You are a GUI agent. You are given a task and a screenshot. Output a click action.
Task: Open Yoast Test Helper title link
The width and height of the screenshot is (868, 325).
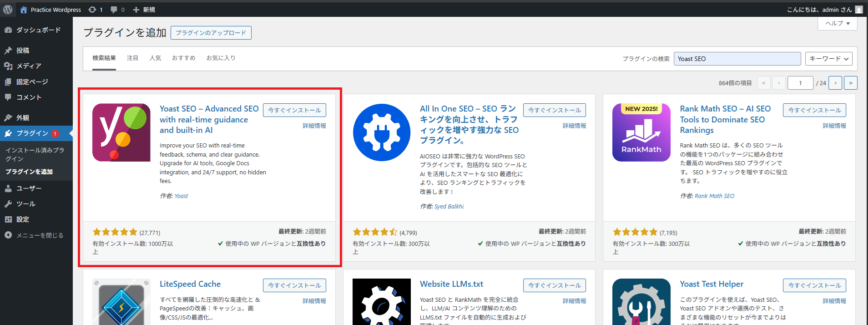coord(712,284)
